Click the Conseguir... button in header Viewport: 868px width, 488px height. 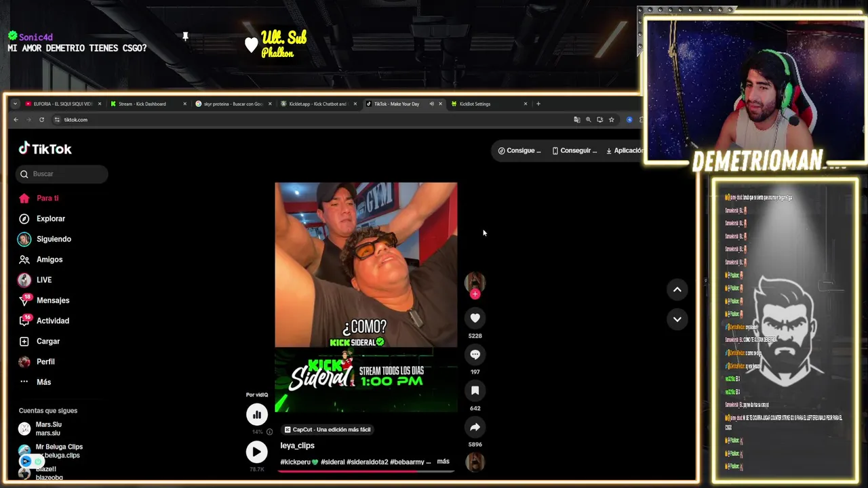coord(574,150)
